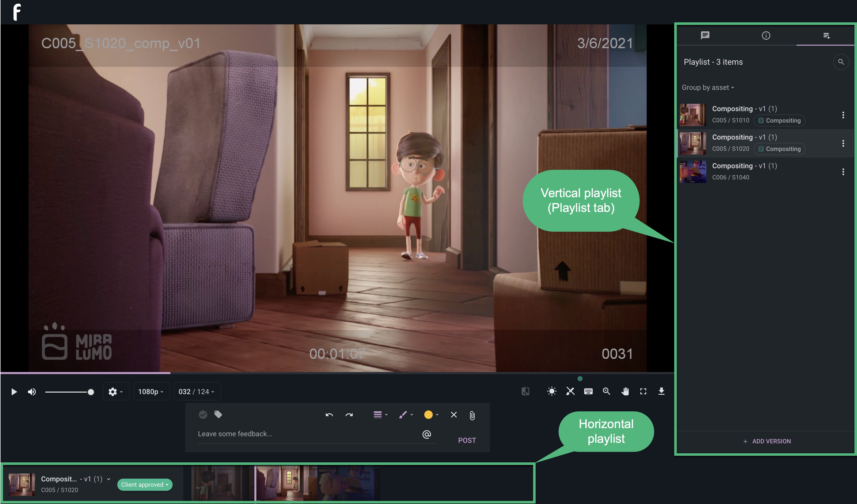857x504 pixels.
Task: Toggle side-by-side compare mode
Action: coord(525,391)
